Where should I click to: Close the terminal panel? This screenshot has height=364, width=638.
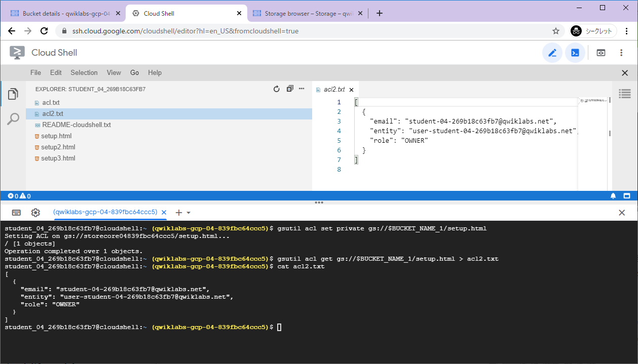pos(622,213)
